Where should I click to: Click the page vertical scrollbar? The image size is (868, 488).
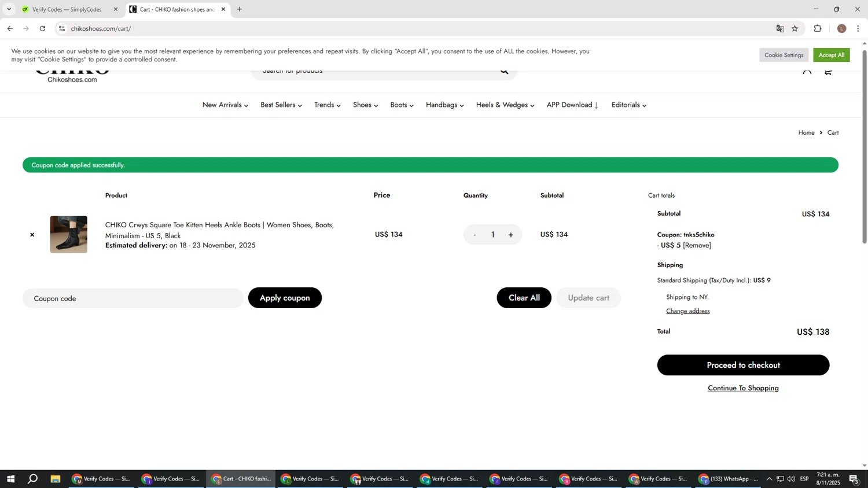[x=865, y=147]
